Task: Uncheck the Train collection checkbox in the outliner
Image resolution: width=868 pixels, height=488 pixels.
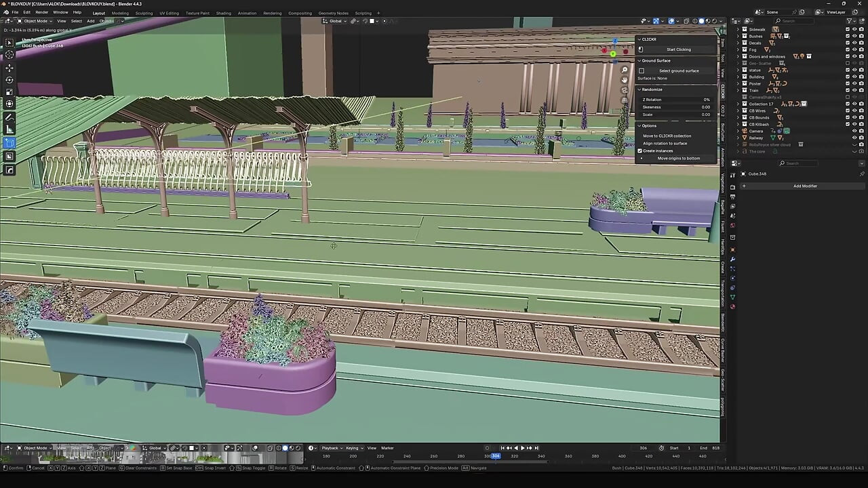Action: pos(848,90)
